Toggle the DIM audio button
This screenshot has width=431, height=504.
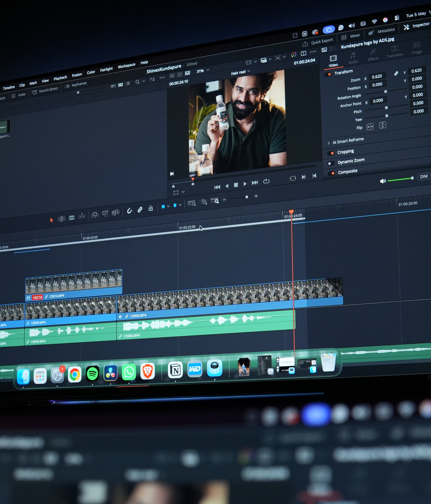[424, 176]
